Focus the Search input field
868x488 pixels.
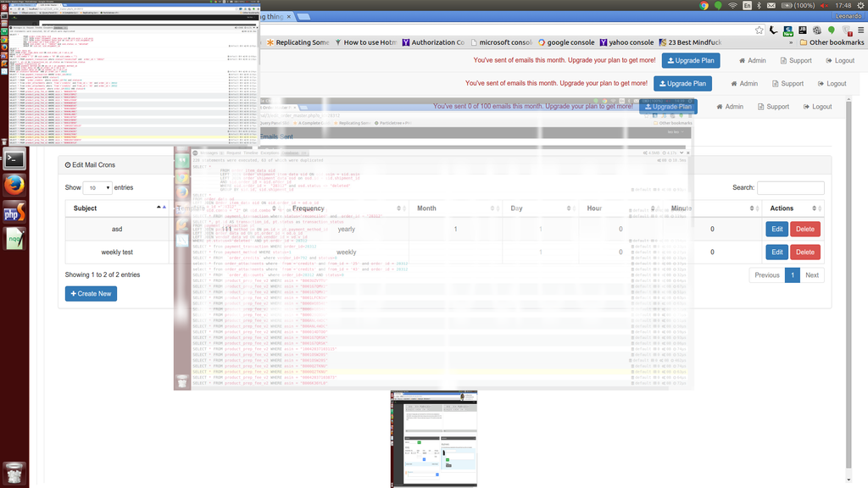click(x=790, y=188)
